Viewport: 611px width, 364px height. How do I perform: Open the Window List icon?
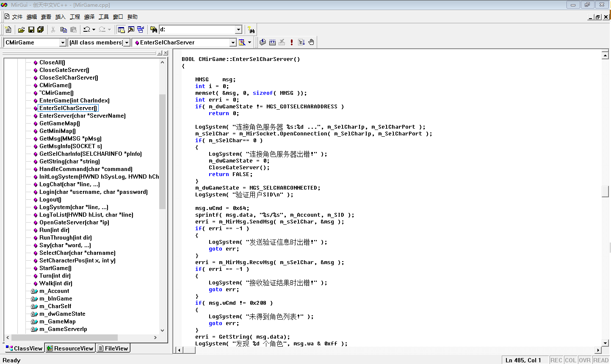(141, 30)
